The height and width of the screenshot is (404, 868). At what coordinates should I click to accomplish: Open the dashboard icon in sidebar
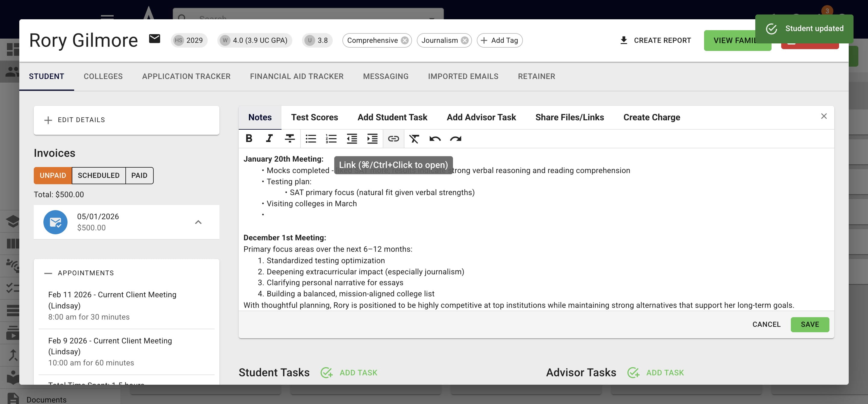click(13, 49)
